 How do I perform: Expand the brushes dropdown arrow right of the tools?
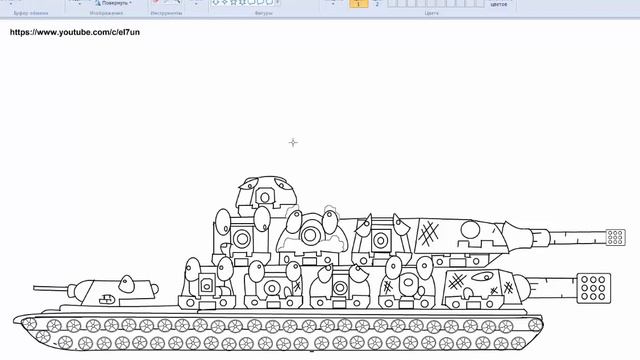(196, 4)
